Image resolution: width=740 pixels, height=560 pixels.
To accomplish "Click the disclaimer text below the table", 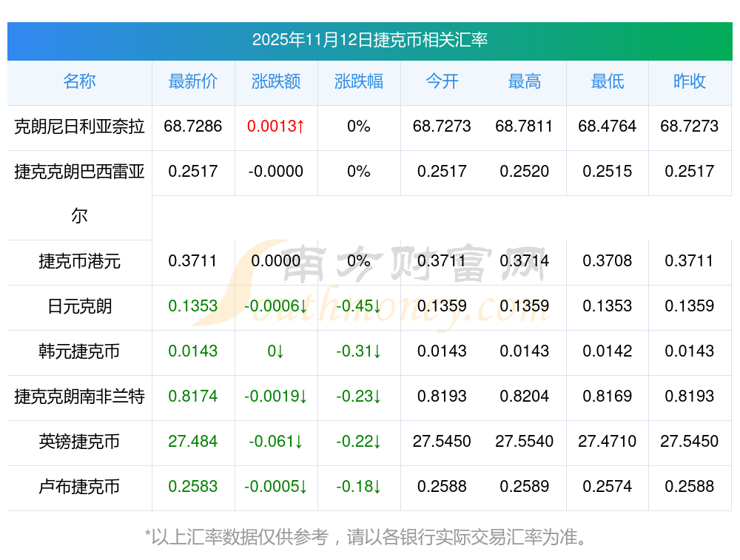I will (x=369, y=536).
